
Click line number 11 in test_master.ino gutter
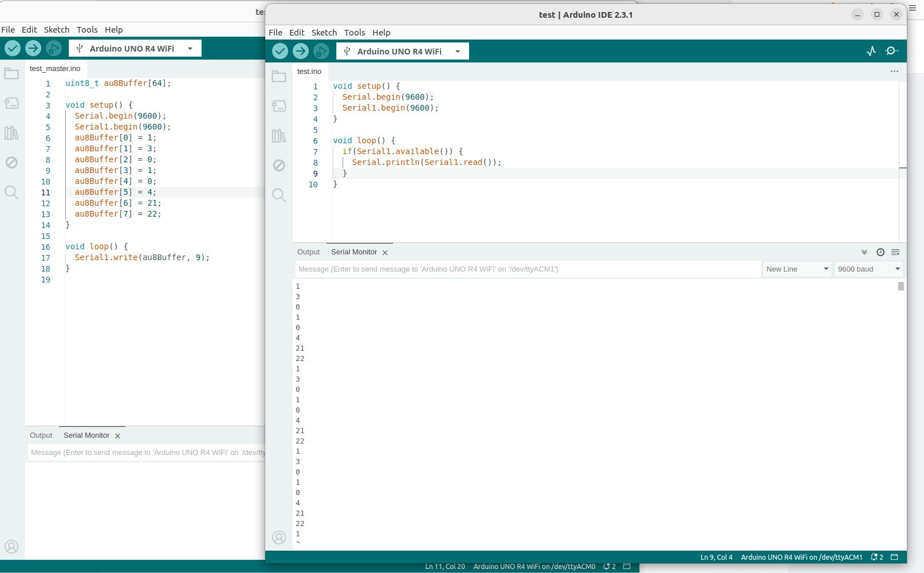(x=46, y=193)
